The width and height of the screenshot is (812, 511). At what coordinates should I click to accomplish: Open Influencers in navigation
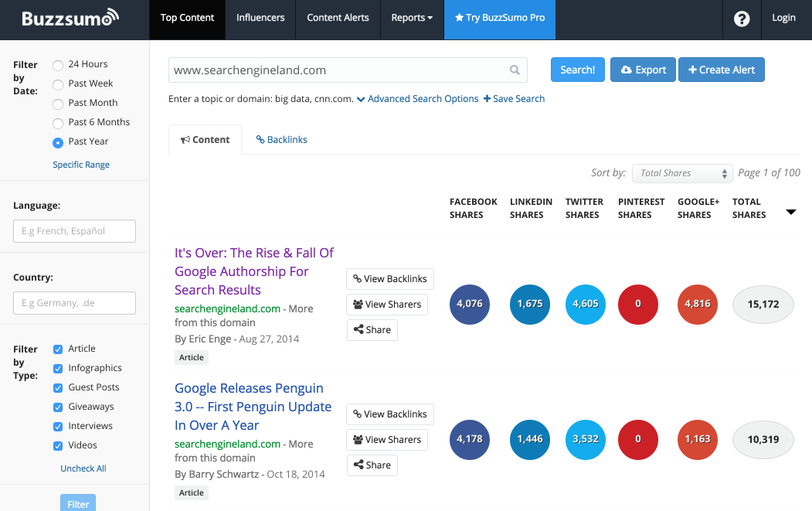(260, 18)
